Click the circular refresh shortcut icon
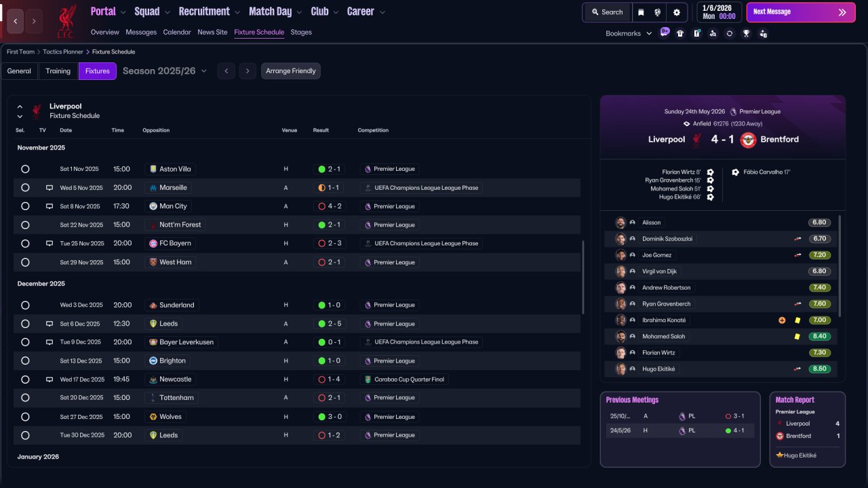Viewport: 868px width, 488px height. pyautogui.click(x=730, y=33)
